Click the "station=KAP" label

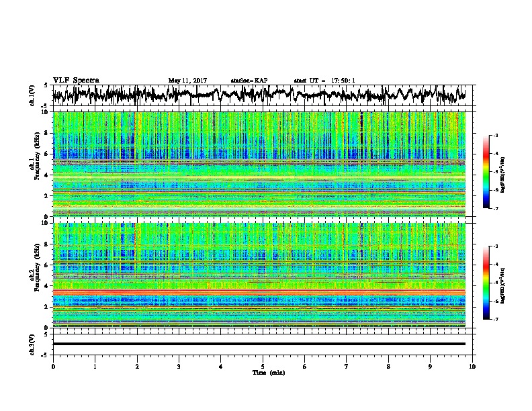(249, 81)
